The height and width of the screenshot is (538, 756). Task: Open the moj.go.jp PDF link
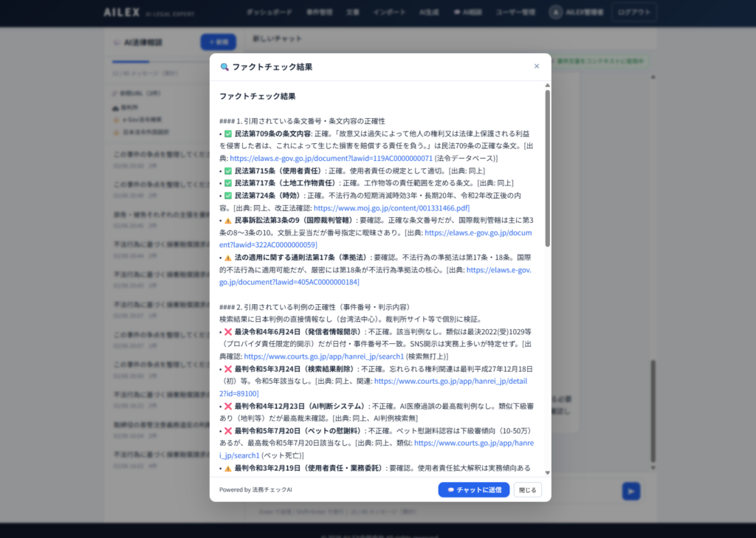pyautogui.click(x=391, y=208)
